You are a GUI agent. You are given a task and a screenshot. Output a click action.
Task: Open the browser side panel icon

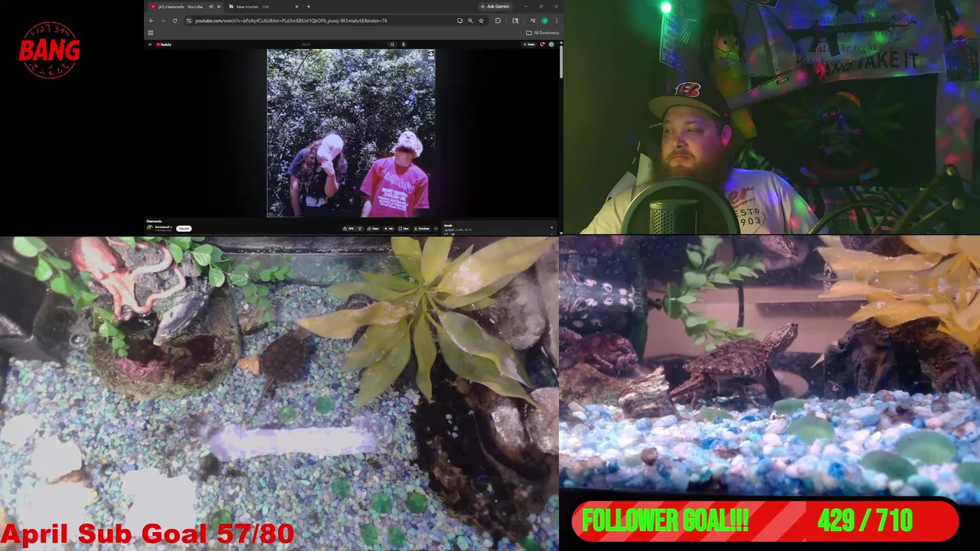tap(515, 21)
